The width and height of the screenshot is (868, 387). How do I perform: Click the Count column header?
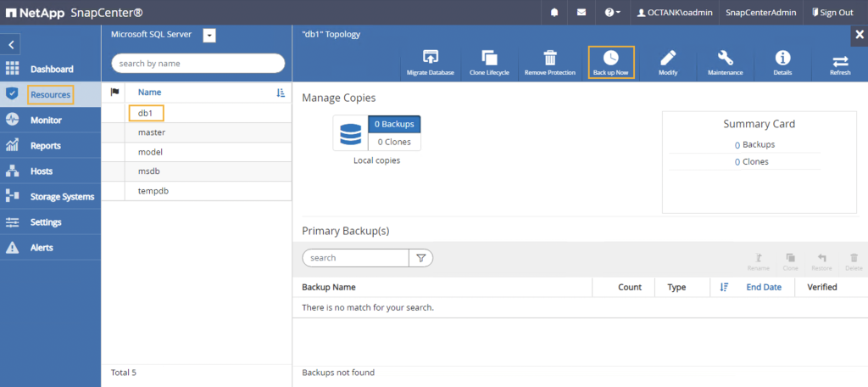tap(630, 287)
